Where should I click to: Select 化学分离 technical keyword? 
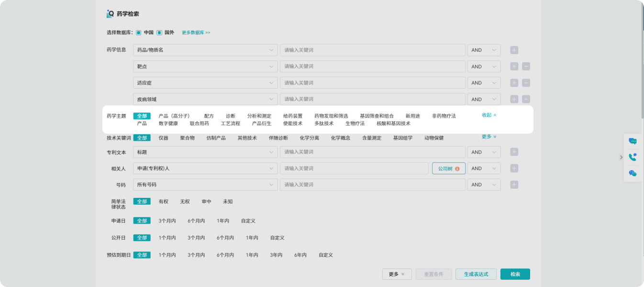[x=310, y=138]
